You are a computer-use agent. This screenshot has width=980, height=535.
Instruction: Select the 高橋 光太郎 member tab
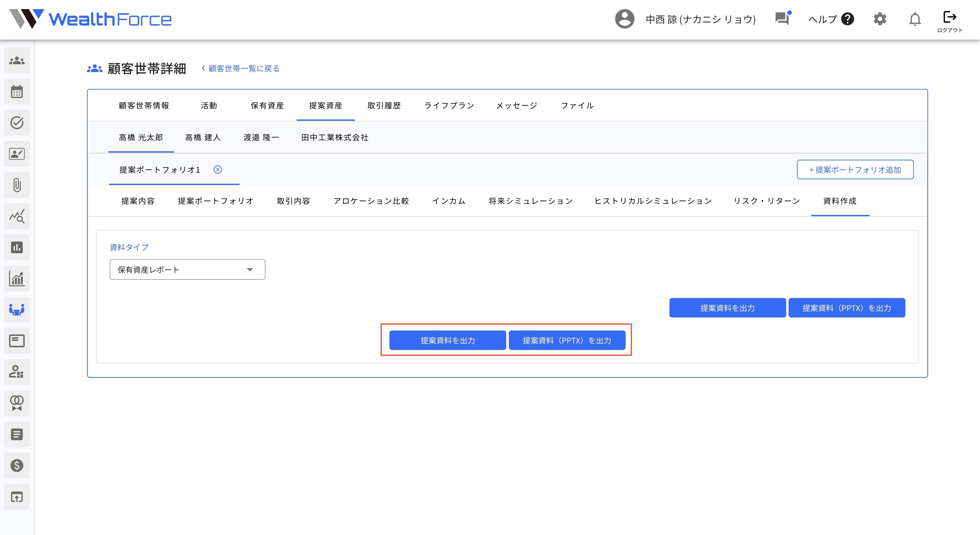pos(141,137)
